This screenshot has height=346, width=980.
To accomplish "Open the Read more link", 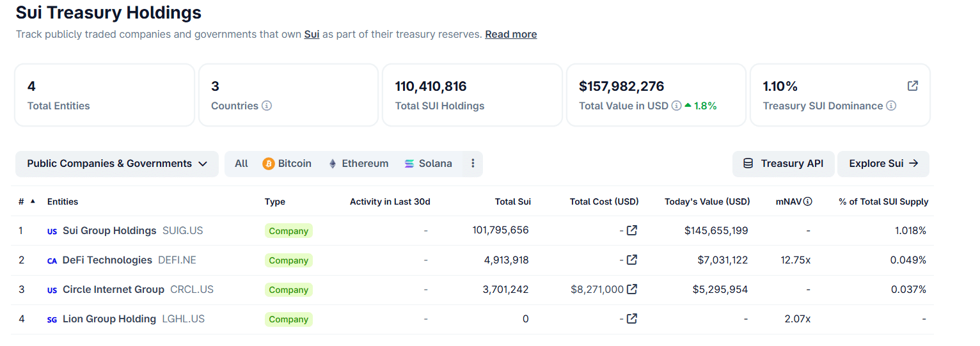I will (510, 35).
